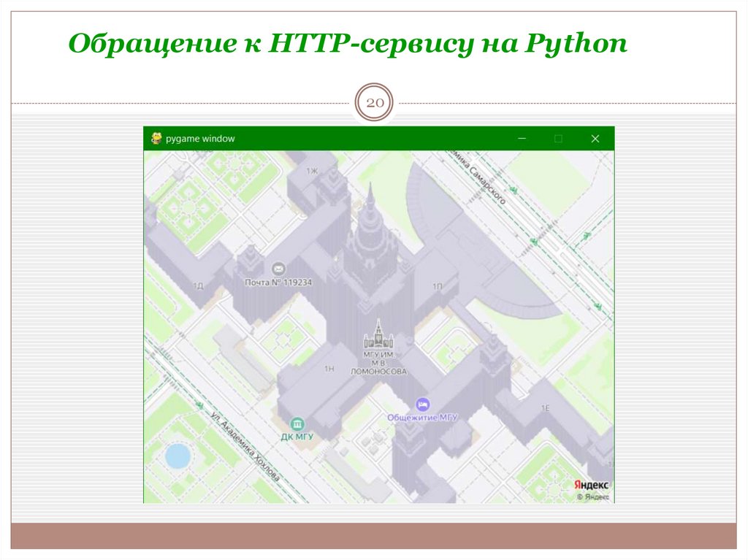Image resolution: width=748 pixels, height=560 pixels.
Task: Maximize the pygame window
Action: point(558,139)
